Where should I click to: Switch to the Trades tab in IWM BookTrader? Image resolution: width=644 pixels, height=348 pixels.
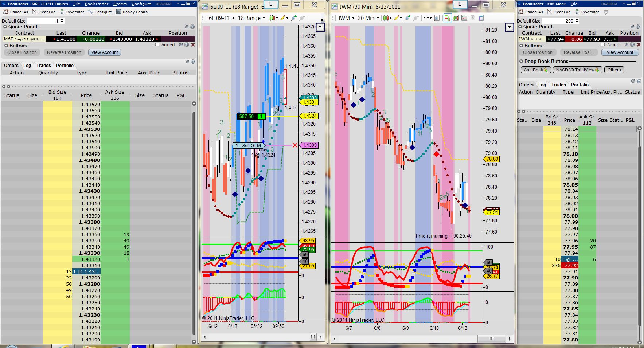pos(559,85)
